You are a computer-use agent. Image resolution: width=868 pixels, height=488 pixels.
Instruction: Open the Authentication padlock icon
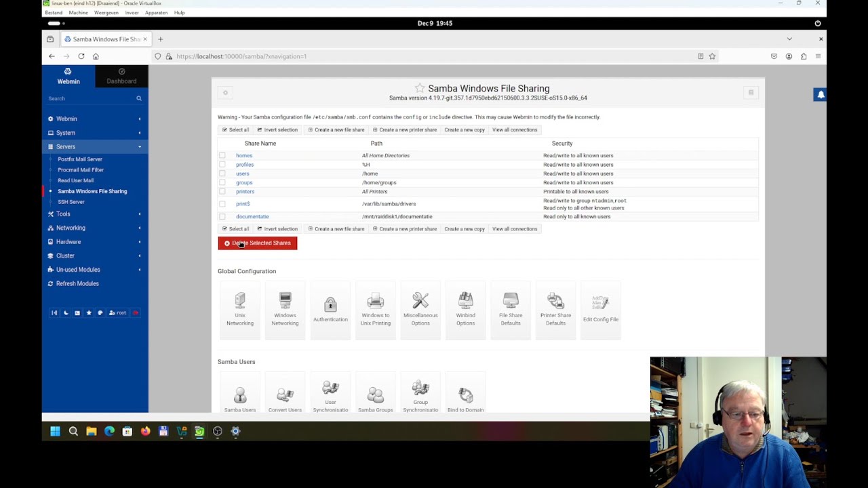pyautogui.click(x=330, y=309)
